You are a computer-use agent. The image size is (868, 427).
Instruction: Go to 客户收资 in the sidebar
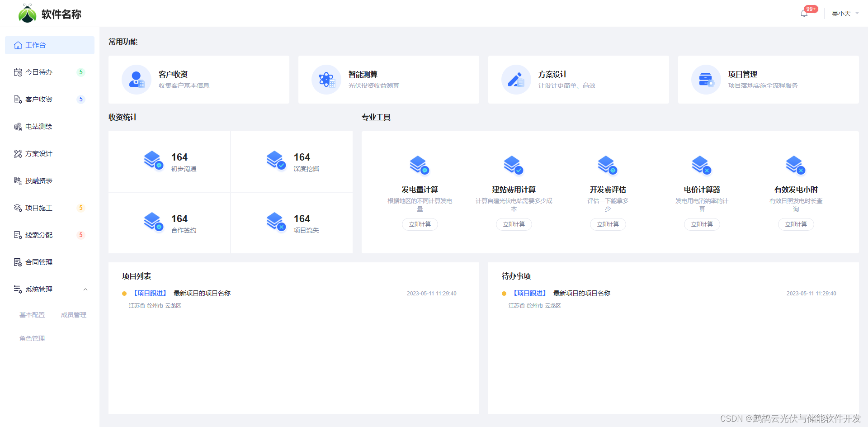pos(50,100)
